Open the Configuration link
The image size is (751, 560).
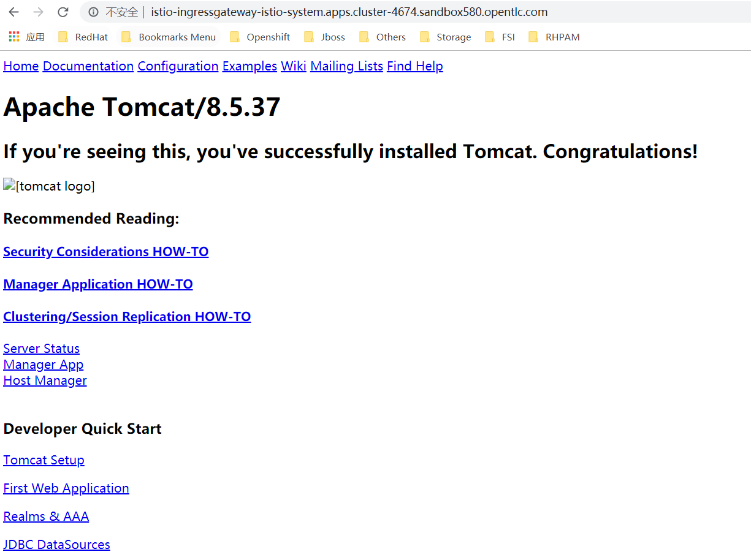(x=178, y=66)
